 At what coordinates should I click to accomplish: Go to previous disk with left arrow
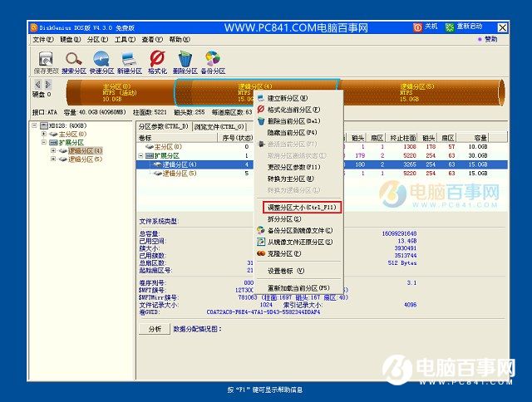pyautogui.click(x=37, y=84)
